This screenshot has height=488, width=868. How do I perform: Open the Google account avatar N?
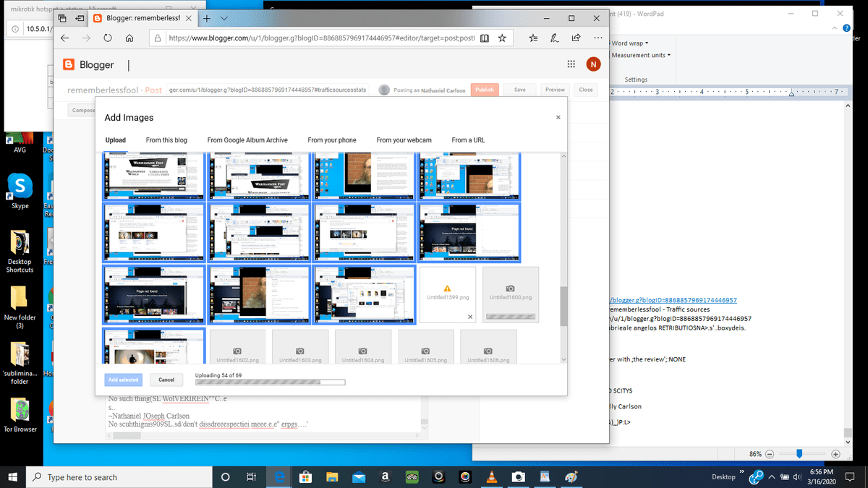tap(593, 64)
